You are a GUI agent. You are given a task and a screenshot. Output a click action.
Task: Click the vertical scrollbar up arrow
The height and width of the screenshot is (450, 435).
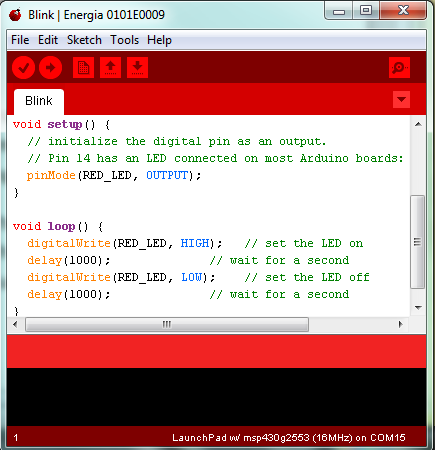[418, 124]
